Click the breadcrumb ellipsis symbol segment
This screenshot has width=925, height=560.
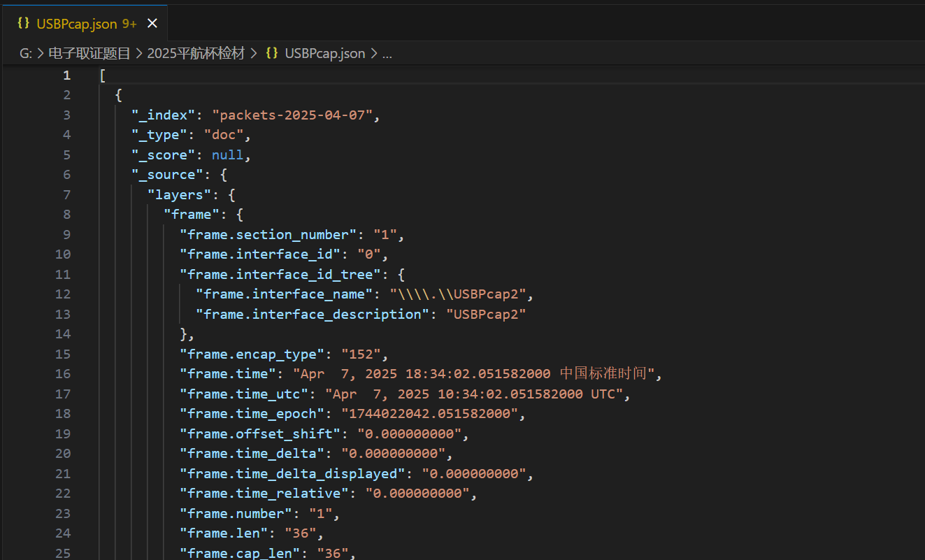click(x=387, y=53)
